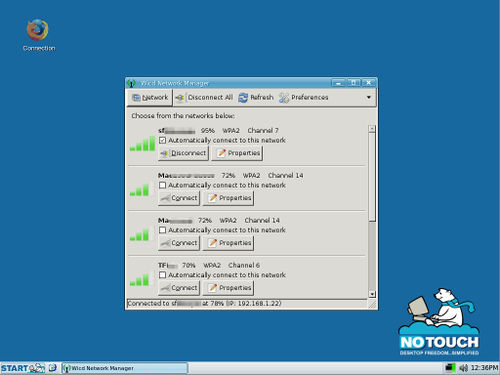Refresh the list of wireless networks
500x375 pixels.
click(256, 98)
